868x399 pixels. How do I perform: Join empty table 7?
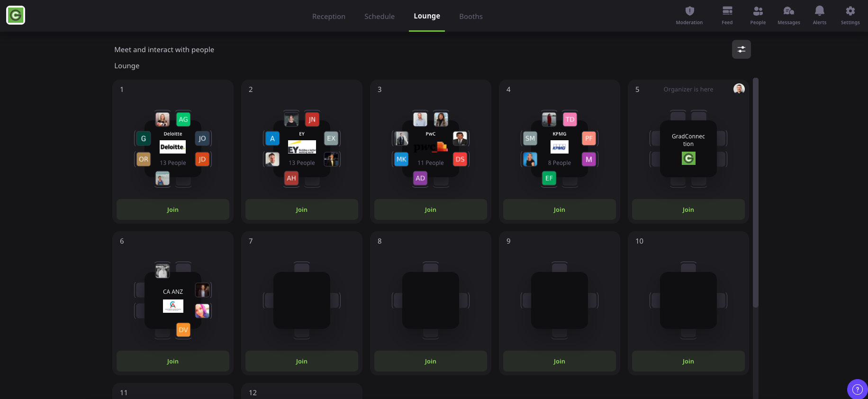point(302,361)
